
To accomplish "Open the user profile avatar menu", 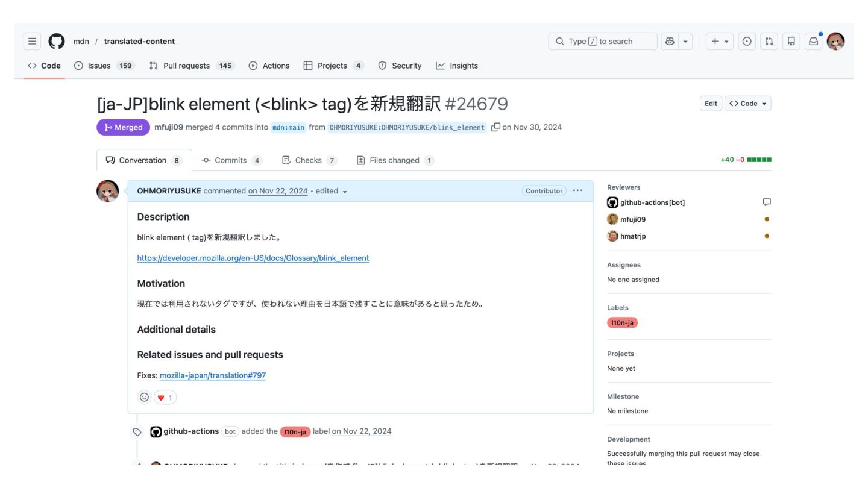I will point(836,41).
